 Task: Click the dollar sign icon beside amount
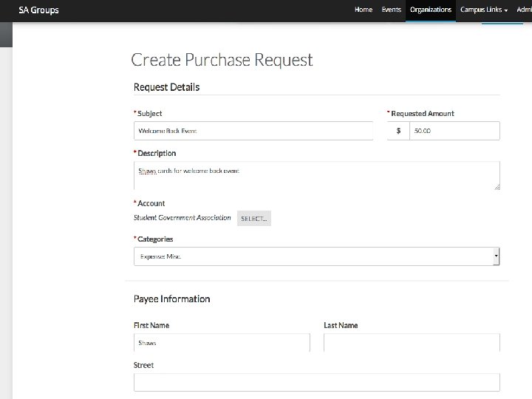tap(398, 131)
